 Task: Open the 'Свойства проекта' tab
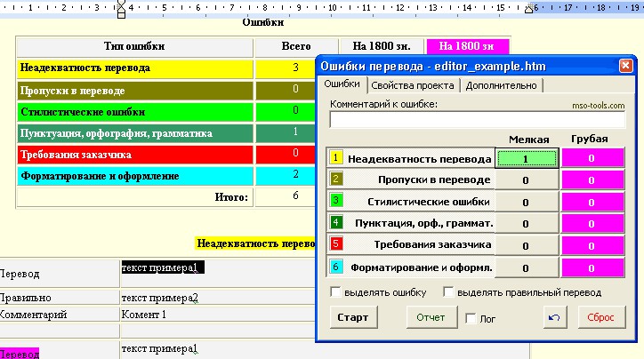[x=413, y=85]
